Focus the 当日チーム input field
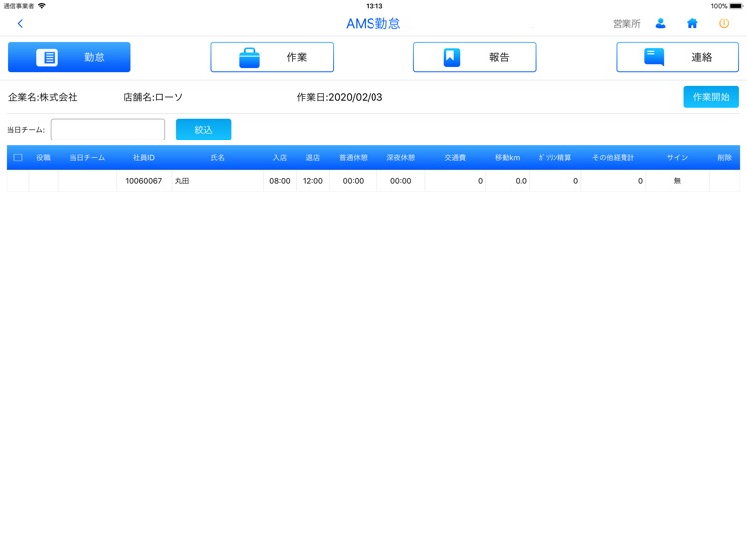The image size is (747, 560). tap(109, 130)
